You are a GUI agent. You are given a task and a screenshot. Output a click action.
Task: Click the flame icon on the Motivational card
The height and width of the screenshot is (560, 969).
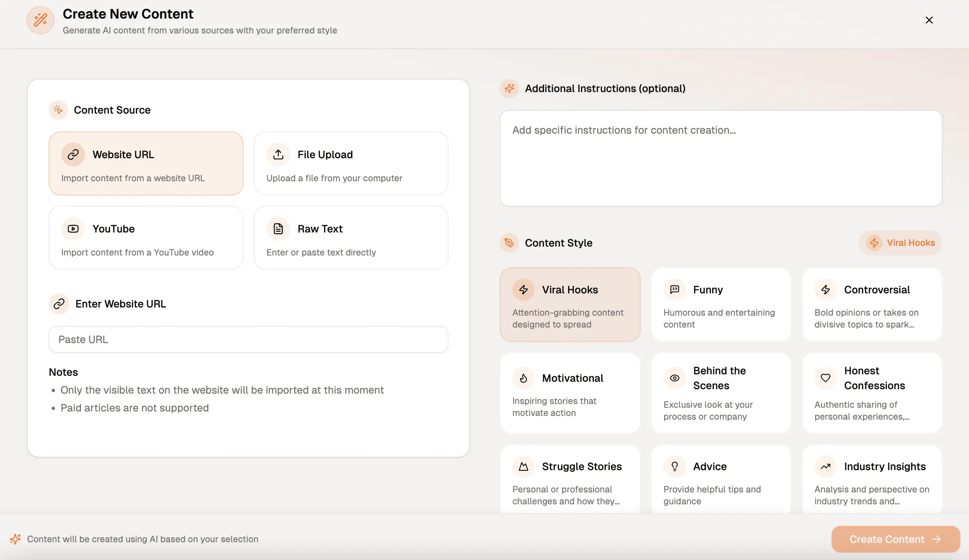pos(523,378)
